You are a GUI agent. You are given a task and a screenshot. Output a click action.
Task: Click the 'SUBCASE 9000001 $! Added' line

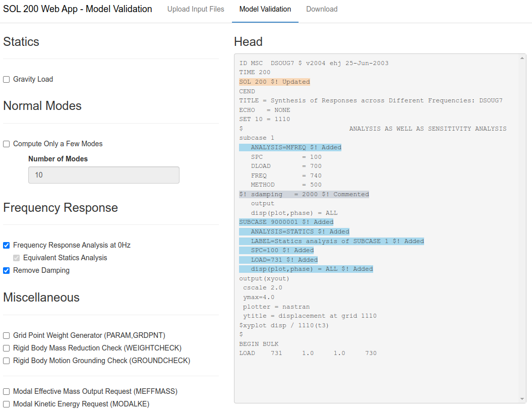click(x=286, y=222)
